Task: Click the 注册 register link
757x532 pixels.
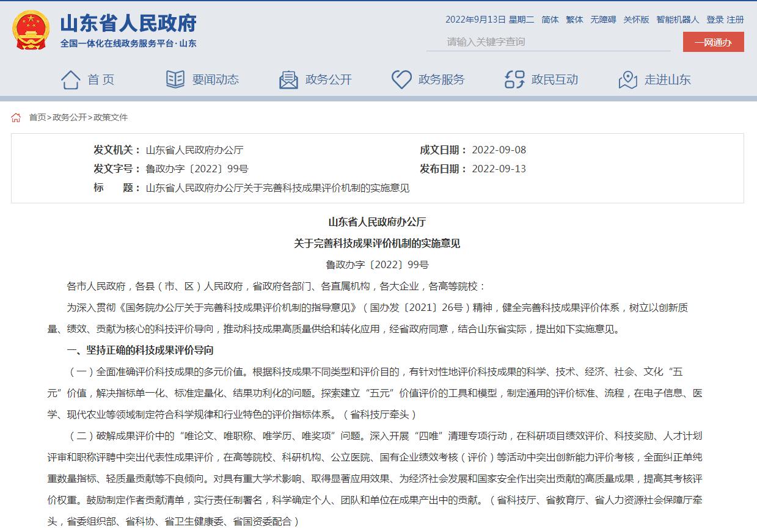Action: [735, 20]
